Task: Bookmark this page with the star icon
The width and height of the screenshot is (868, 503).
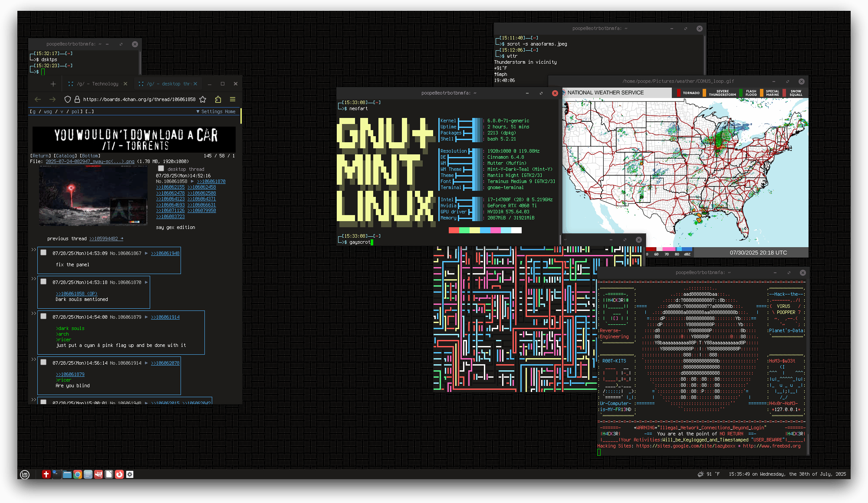Action: (203, 99)
